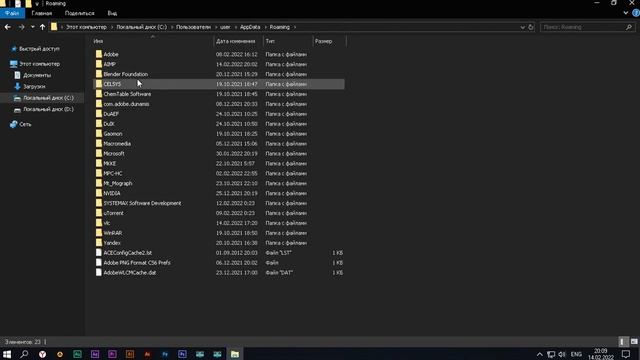The height and width of the screenshot is (360, 640).
Task: Click the NVIDIA folder icon
Action: (x=99, y=193)
